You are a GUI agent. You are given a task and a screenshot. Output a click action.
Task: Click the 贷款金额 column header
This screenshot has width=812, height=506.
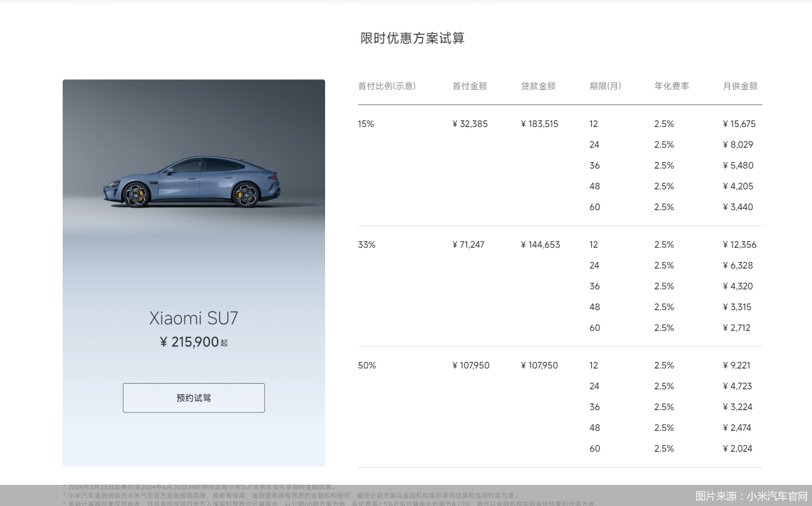tap(538, 86)
